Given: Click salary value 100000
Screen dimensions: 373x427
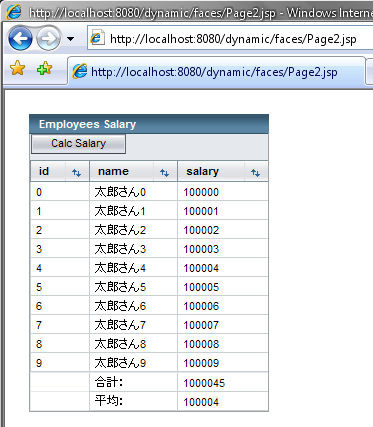Looking at the screenshot, I should (201, 192).
